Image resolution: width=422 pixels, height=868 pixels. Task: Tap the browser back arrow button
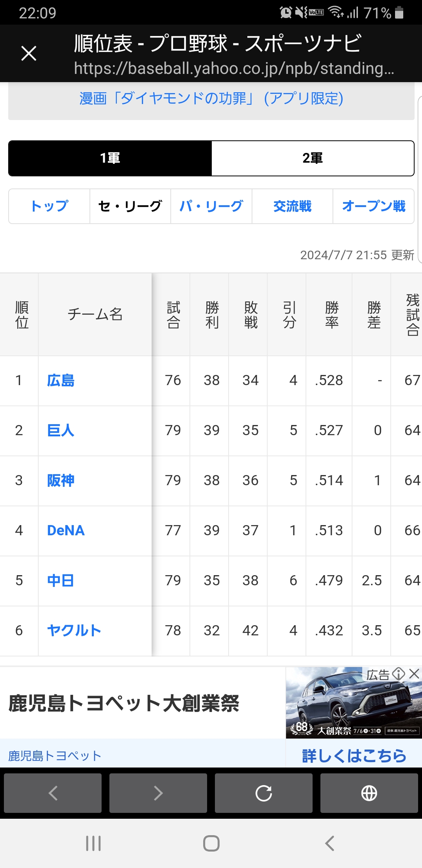click(x=53, y=793)
